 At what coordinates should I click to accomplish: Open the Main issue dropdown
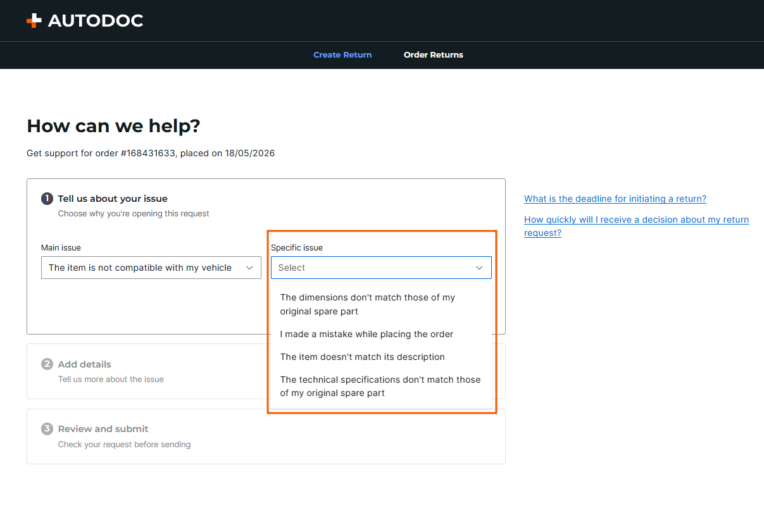tap(151, 268)
